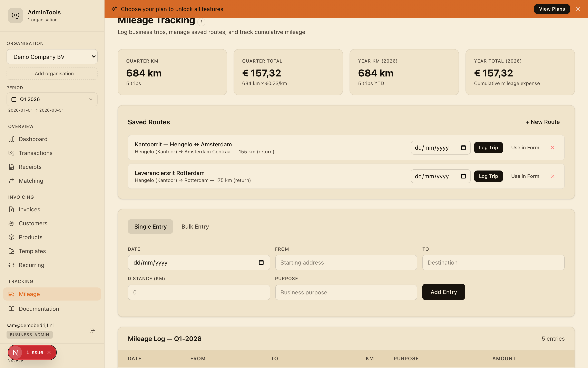Click the Quarter KM 684 km card
This screenshot has height=368, width=588.
(172, 72)
